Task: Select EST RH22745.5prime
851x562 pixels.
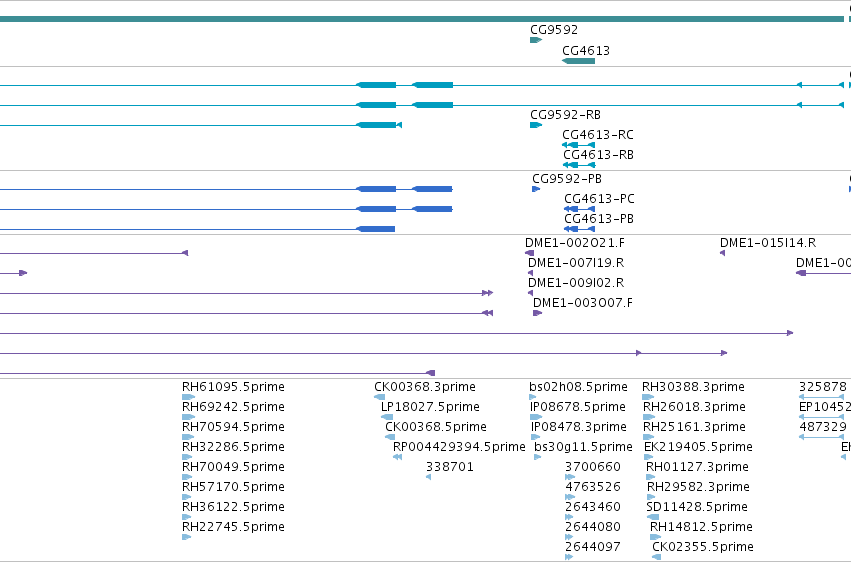Action: (233, 528)
